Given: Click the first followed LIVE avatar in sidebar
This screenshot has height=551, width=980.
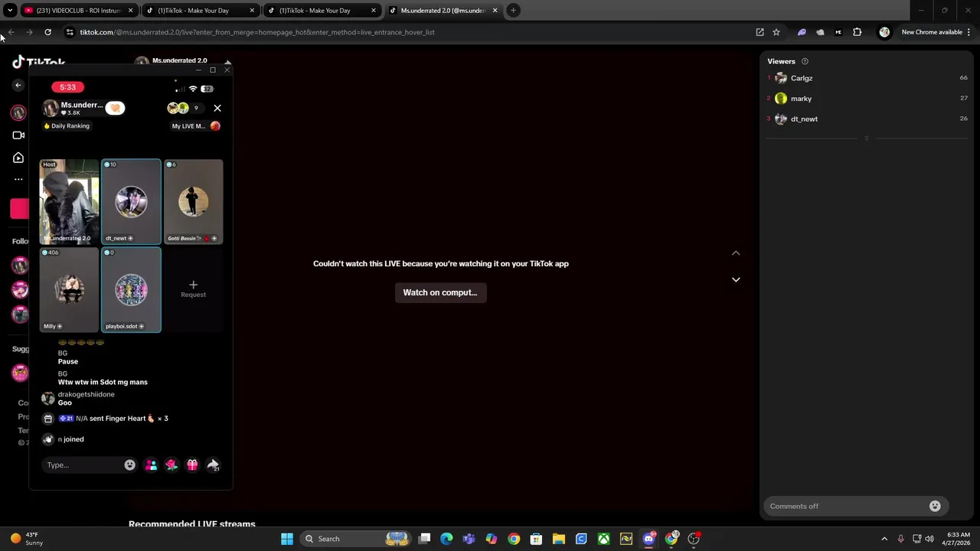Looking at the screenshot, I should (x=20, y=266).
